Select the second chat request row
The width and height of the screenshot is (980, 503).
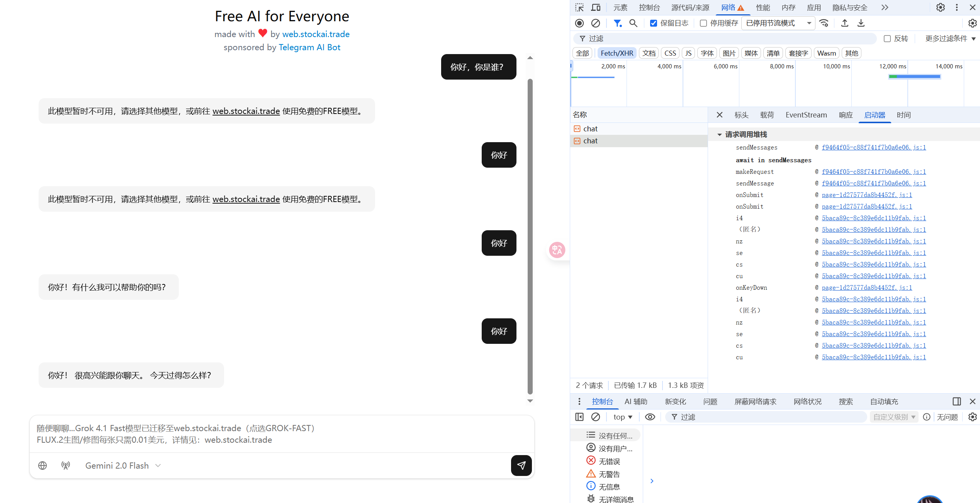coord(590,141)
